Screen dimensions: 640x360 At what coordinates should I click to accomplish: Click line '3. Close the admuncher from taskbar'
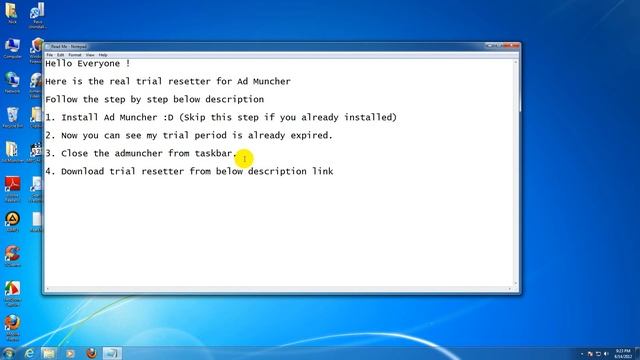pyautogui.click(x=141, y=153)
